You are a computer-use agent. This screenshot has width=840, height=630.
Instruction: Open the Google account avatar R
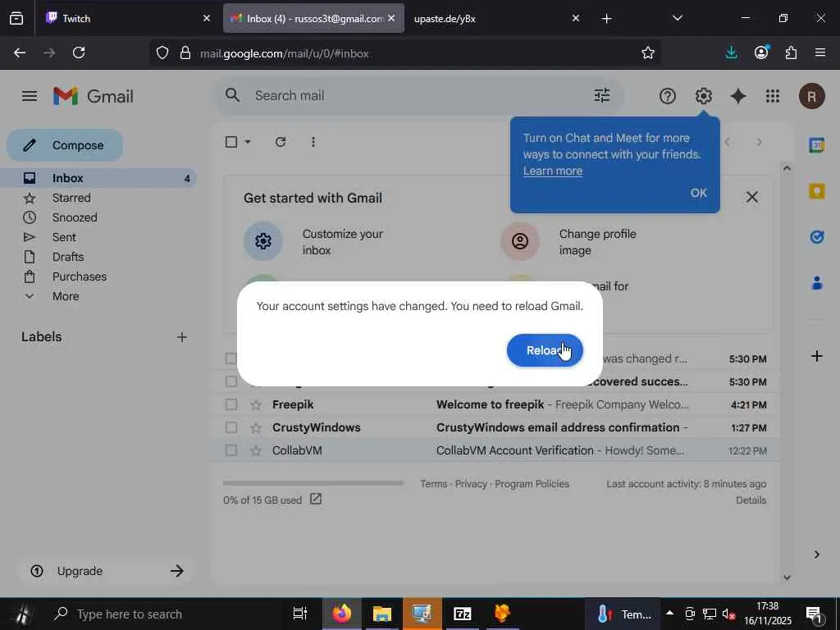click(811, 97)
